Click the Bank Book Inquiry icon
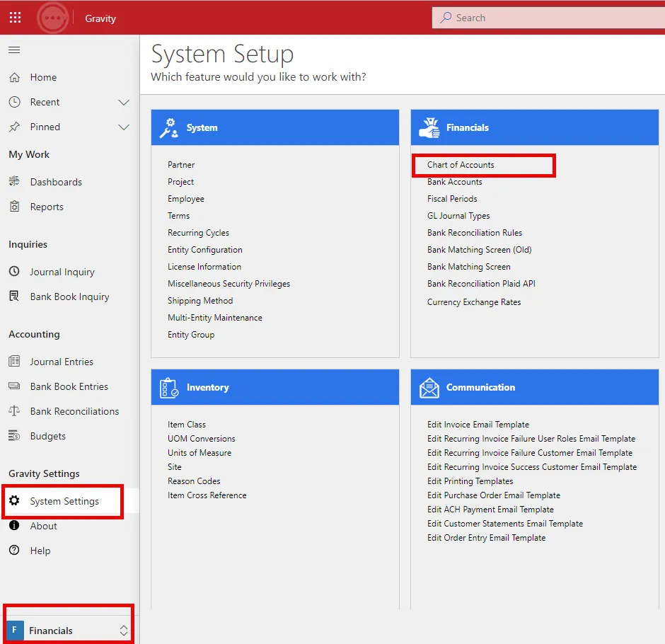 coord(14,296)
